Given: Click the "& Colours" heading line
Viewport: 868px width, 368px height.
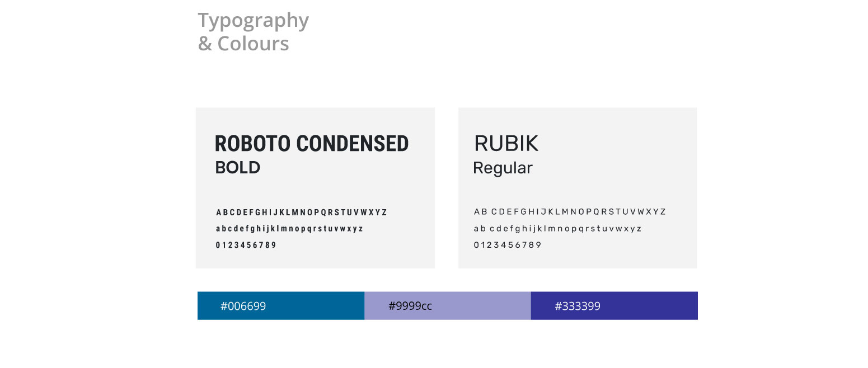Looking at the screenshot, I should [x=243, y=44].
